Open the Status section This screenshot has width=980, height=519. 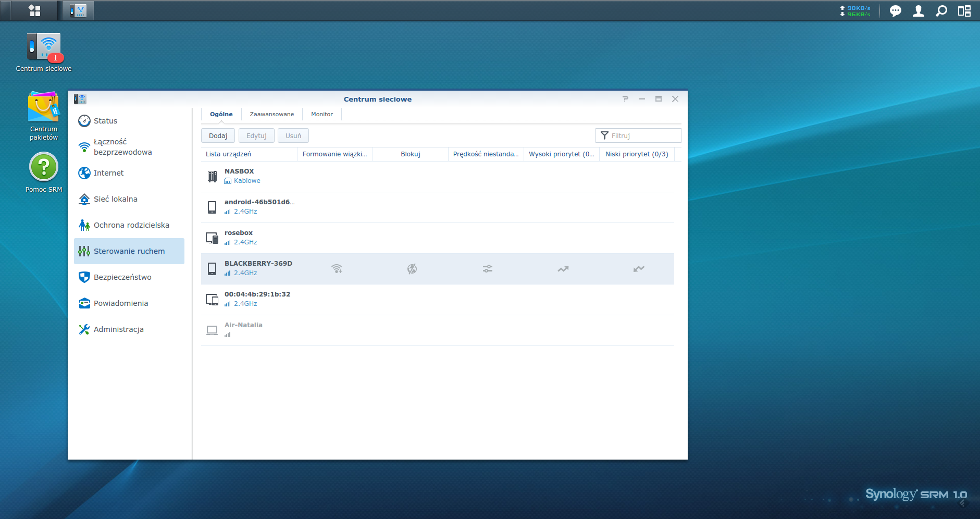click(129, 121)
